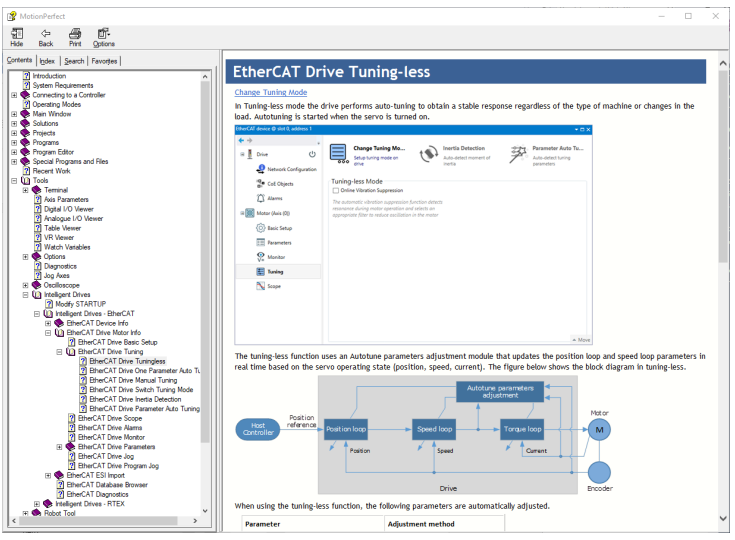The image size is (735, 540).
Task: Open the Recent Work topic
Action: point(51,171)
